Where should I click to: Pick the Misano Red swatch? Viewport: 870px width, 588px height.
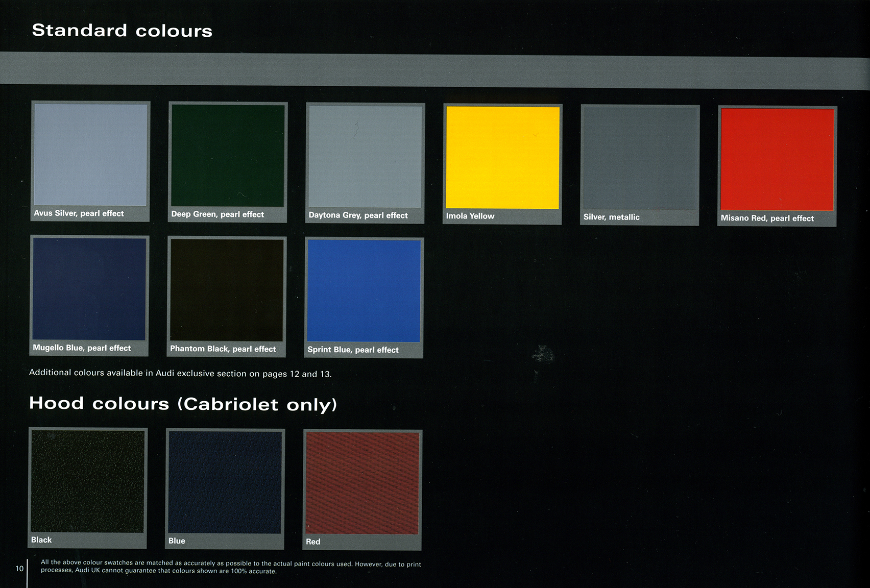point(777,159)
